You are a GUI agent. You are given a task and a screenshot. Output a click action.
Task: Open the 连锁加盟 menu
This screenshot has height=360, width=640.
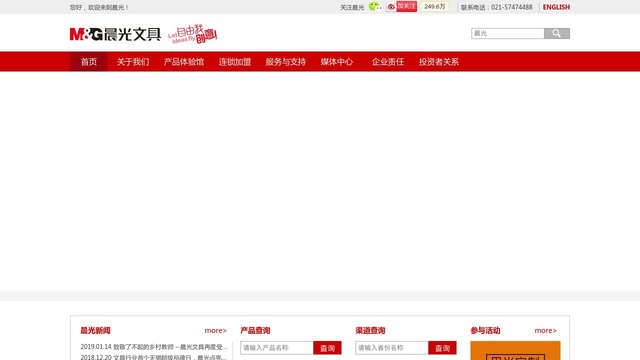[235, 62]
